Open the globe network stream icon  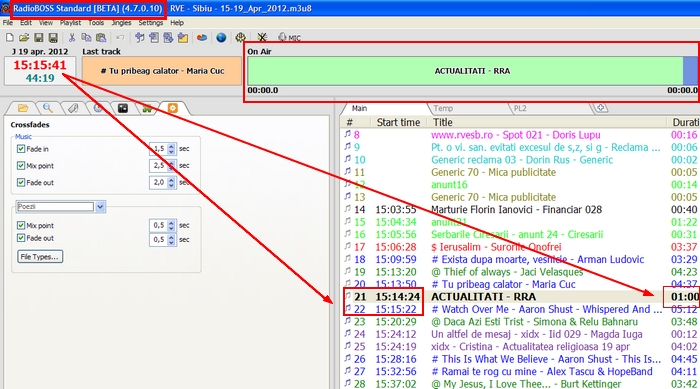tap(221, 38)
